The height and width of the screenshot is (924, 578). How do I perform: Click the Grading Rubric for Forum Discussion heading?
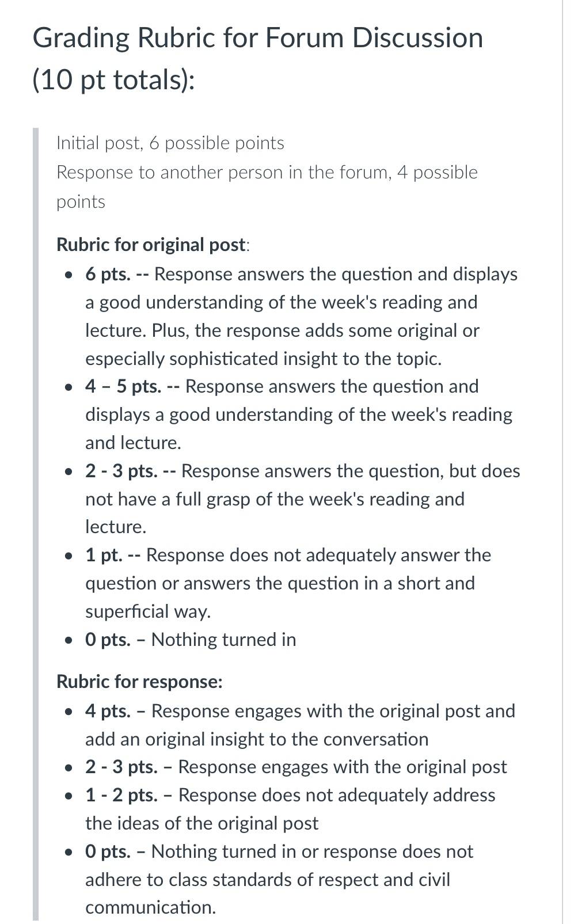258,39
